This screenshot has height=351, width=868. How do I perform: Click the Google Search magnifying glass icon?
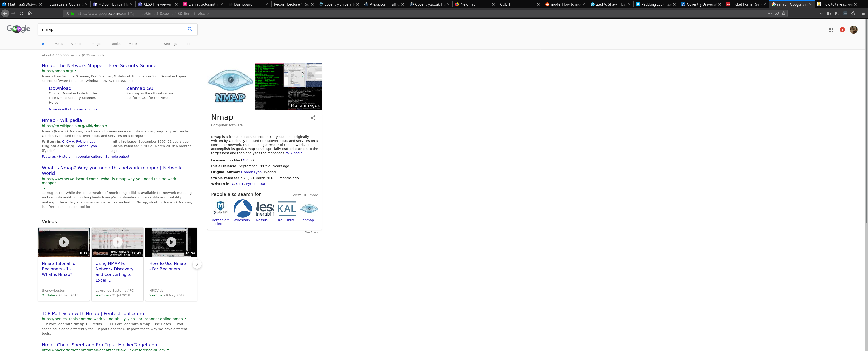point(191,29)
